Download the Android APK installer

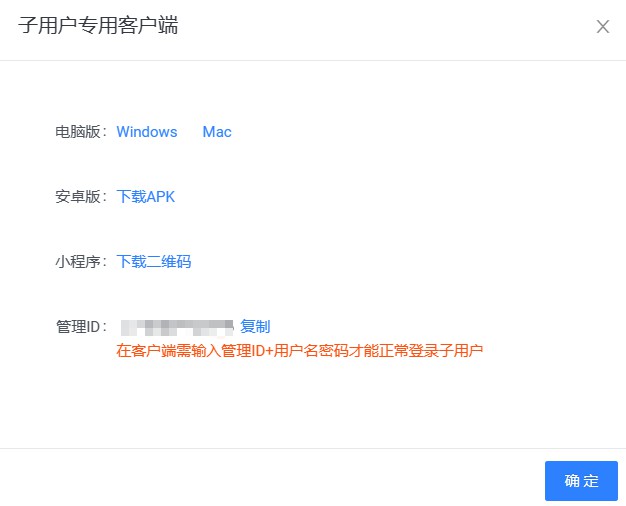click(146, 197)
